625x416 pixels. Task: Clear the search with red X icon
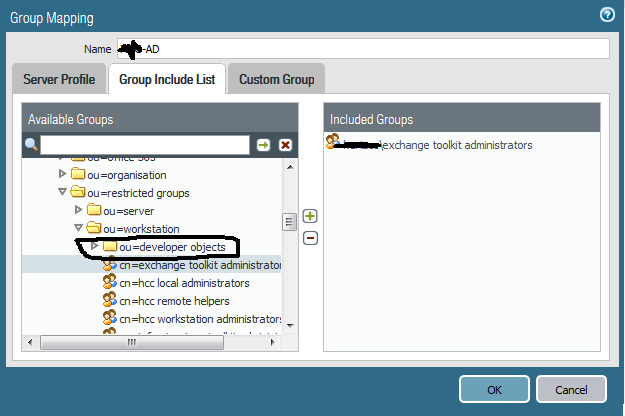[x=285, y=145]
